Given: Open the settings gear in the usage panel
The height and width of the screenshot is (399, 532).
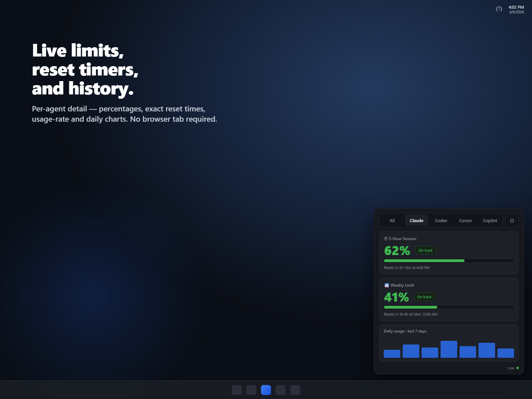Looking at the screenshot, I should (x=512, y=220).
